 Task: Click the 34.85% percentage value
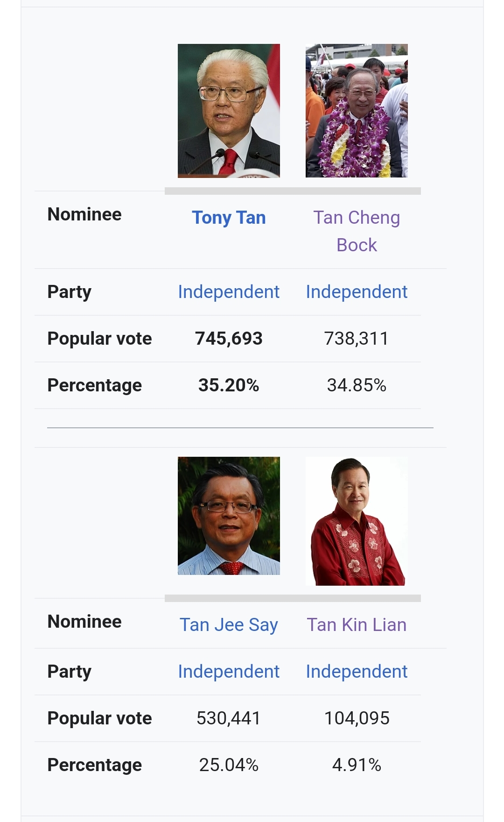357,385
